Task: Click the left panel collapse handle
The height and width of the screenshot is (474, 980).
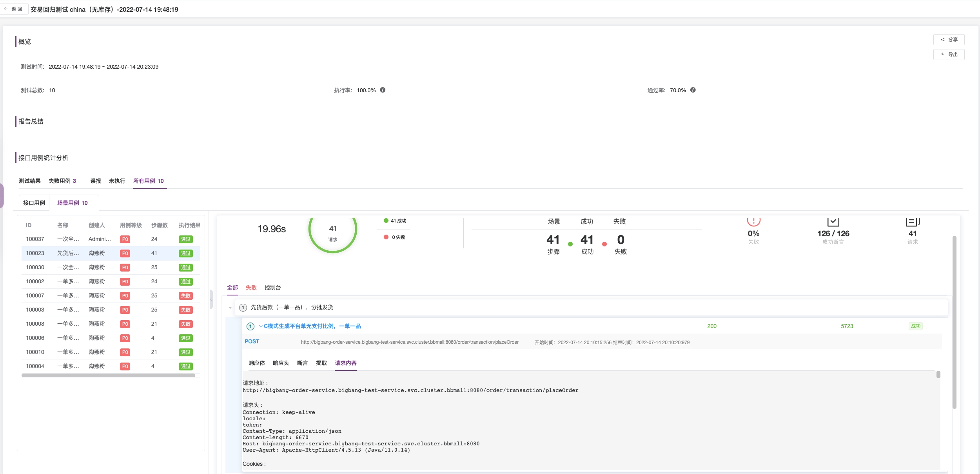Action: 211,299
